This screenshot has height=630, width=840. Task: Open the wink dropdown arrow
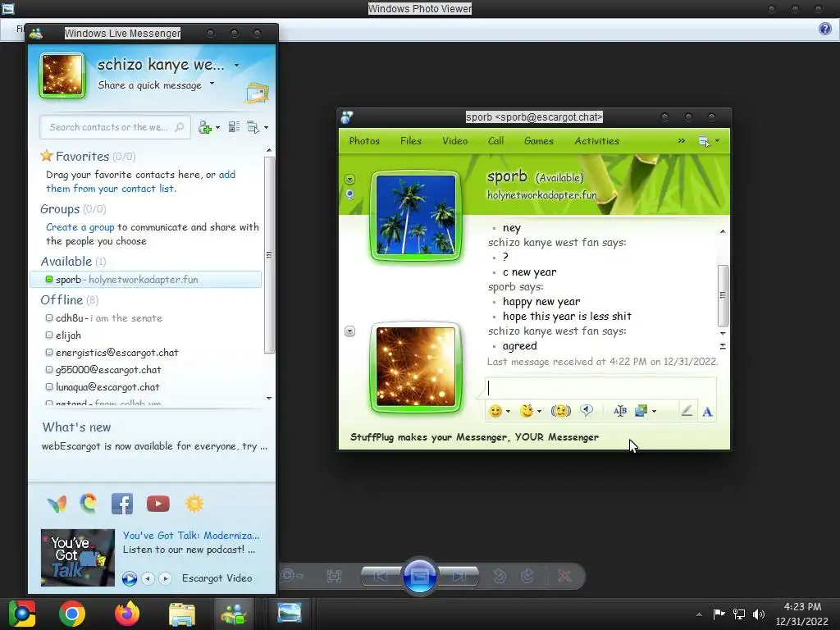pos(540,412)
